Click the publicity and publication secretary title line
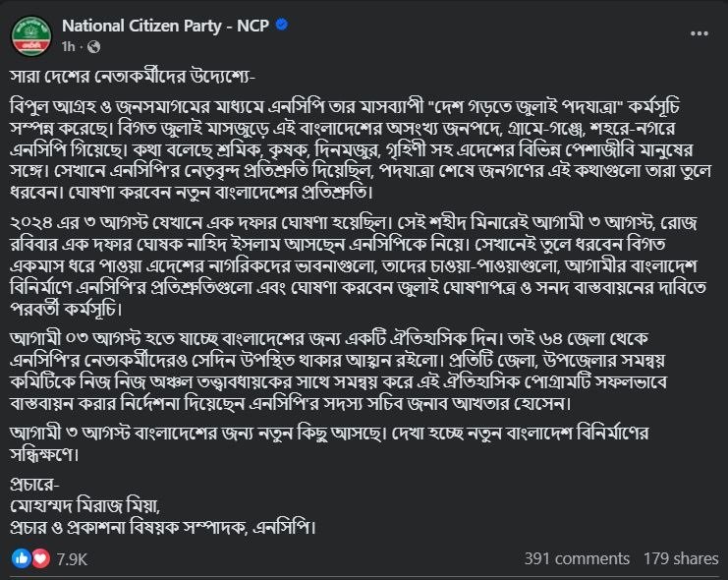The width and height of the screenshot is (728, 580). tap(163, 528)
